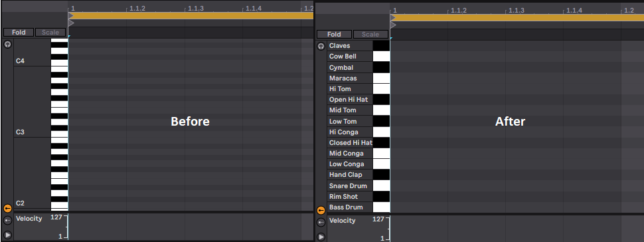This screenshot has height=242, width=644.
Task: Select the Cymbal drum row
Action: click(x=350, y=68)
